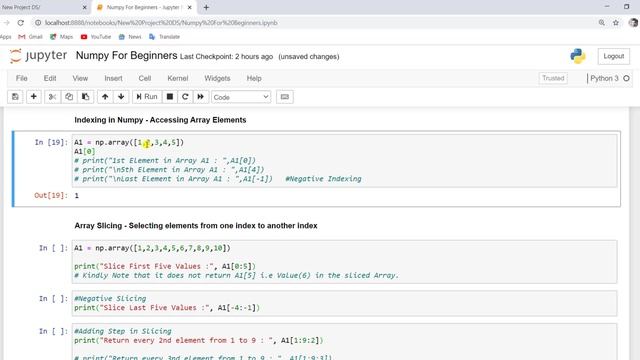Screen dimensions: 640x360
Task: Open the Insert menu
Action: (113, 78)
